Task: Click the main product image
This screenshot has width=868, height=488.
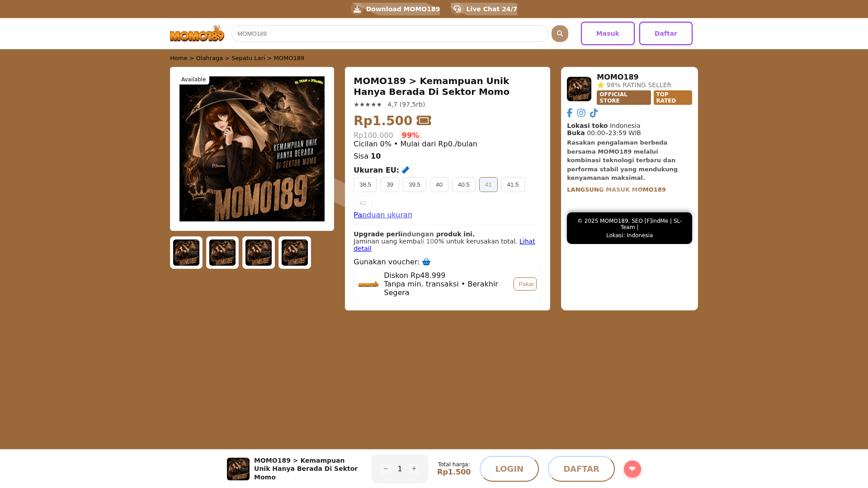Action: (252, 149)
